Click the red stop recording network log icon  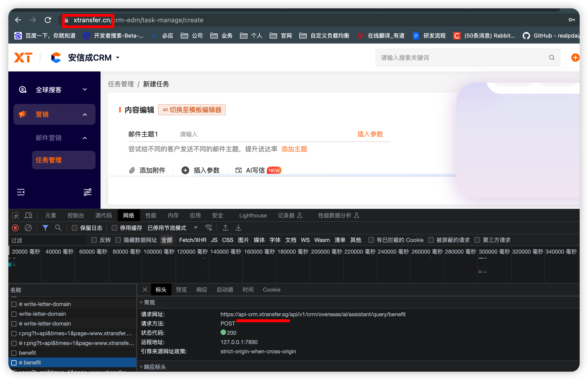pos(15,228)
